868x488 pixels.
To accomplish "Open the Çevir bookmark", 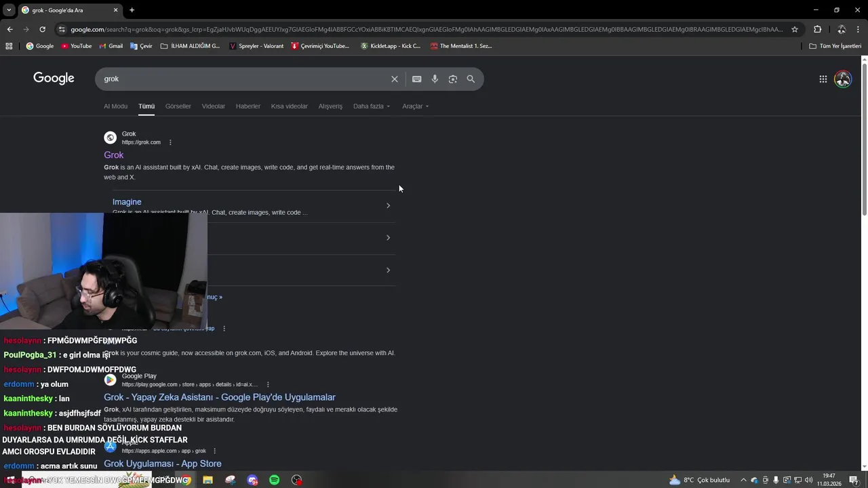I will point(140,46).
